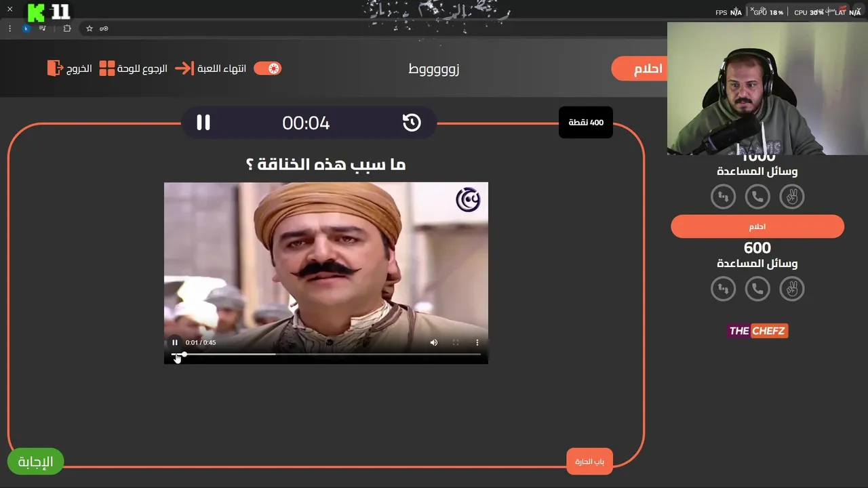Image resolution: width=868 pixels, height=488 pixels.
Task: Exit the game with الخروج
Action: pyautogui.click(x=79, y=68)
